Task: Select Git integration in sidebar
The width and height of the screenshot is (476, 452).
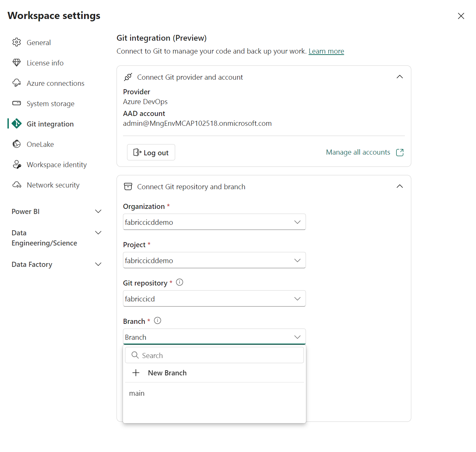Action: pos(50,124)
